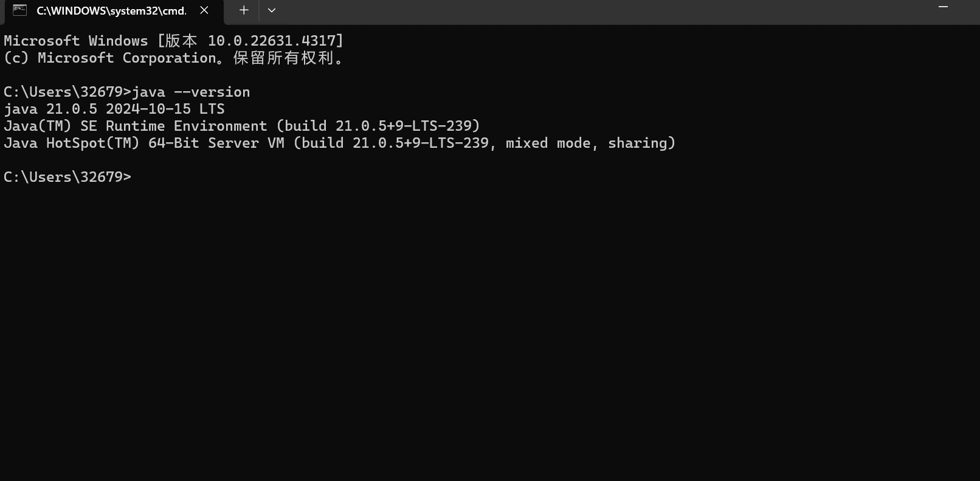
Task: Click the Chinese text 保留所有权利
Action: pyautogui.click(x=284, y=58)
